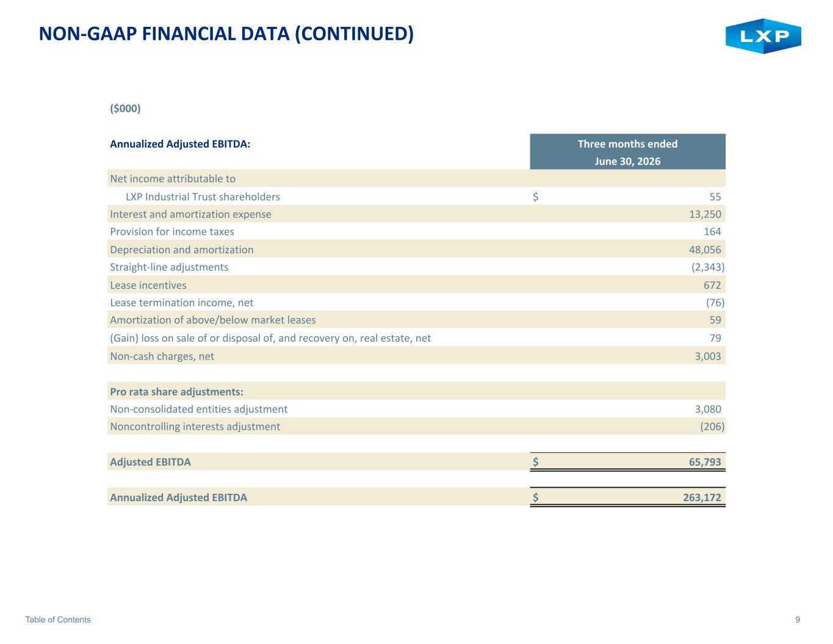Click the Straight-line adjustments label
The width and height of the screenshot is (833, 644).
(169, 267)
